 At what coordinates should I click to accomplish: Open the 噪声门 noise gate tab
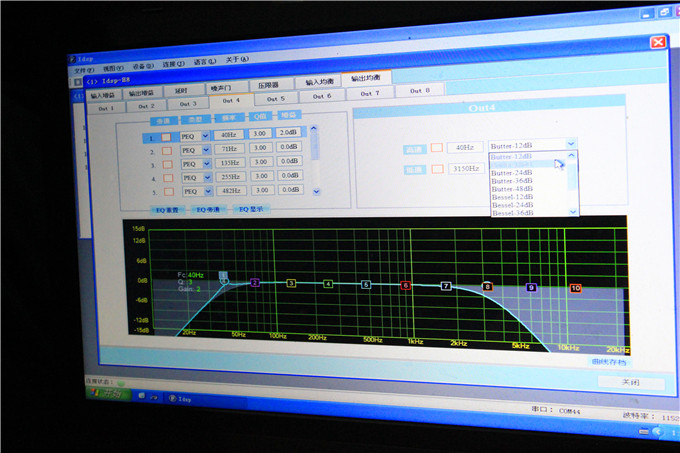221,88
